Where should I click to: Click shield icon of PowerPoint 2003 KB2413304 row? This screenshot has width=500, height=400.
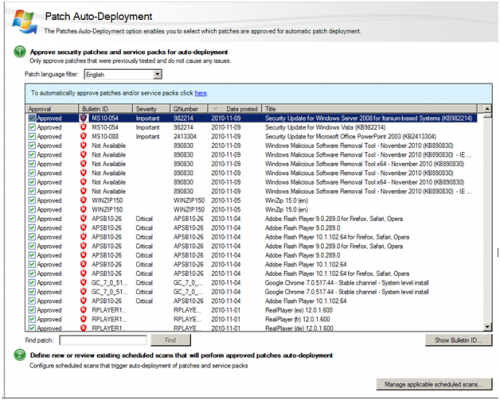coord(83,136)
